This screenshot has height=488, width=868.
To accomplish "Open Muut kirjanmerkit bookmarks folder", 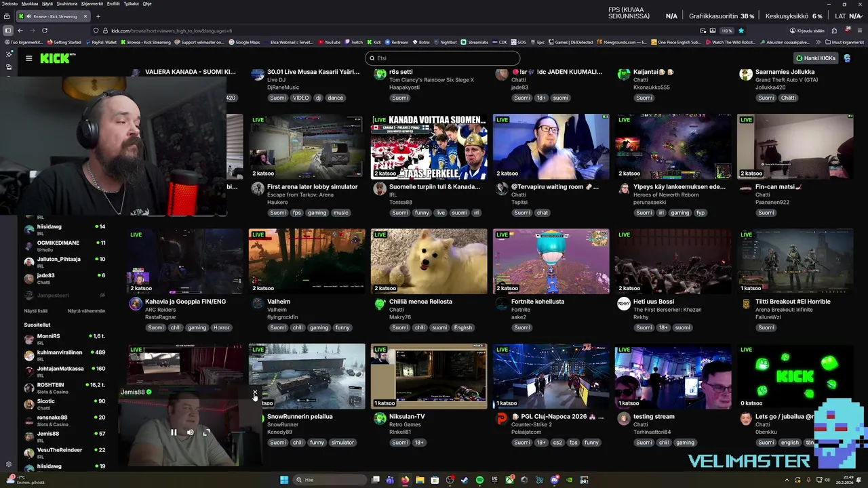I will (x=846, y=42).
